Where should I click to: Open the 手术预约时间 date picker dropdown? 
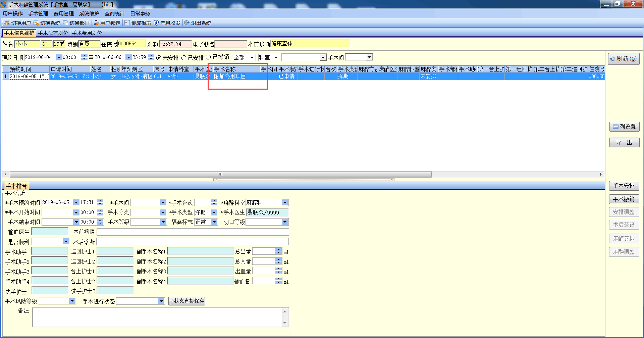coord(76,202)
